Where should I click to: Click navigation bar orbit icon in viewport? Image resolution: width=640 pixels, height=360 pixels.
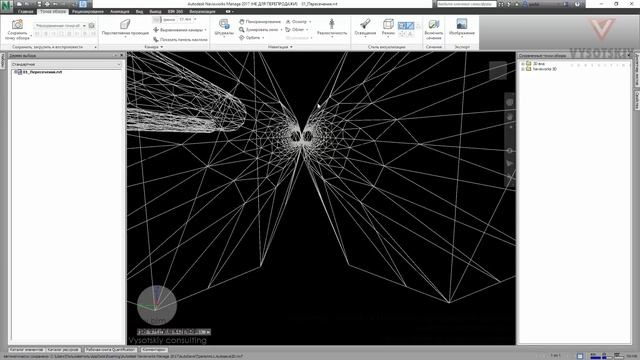[x=510, y=151]
